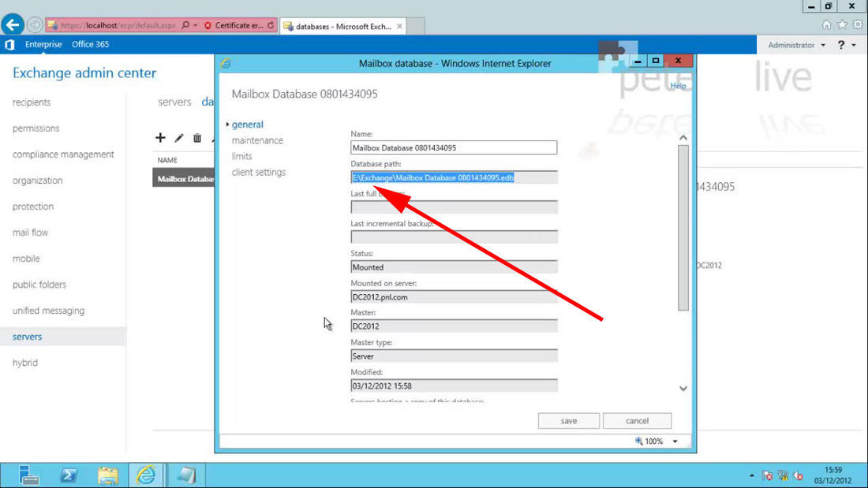Open organization in the left navigation

pos(38,181)
